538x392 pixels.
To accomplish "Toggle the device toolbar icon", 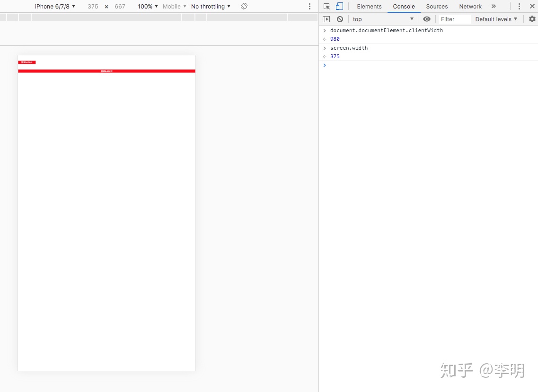I will coord(339,7).
